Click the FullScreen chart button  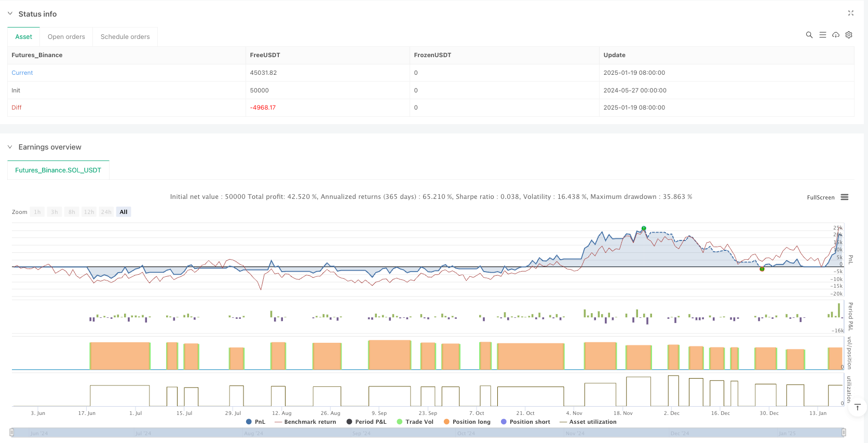(x=820, y=197)
